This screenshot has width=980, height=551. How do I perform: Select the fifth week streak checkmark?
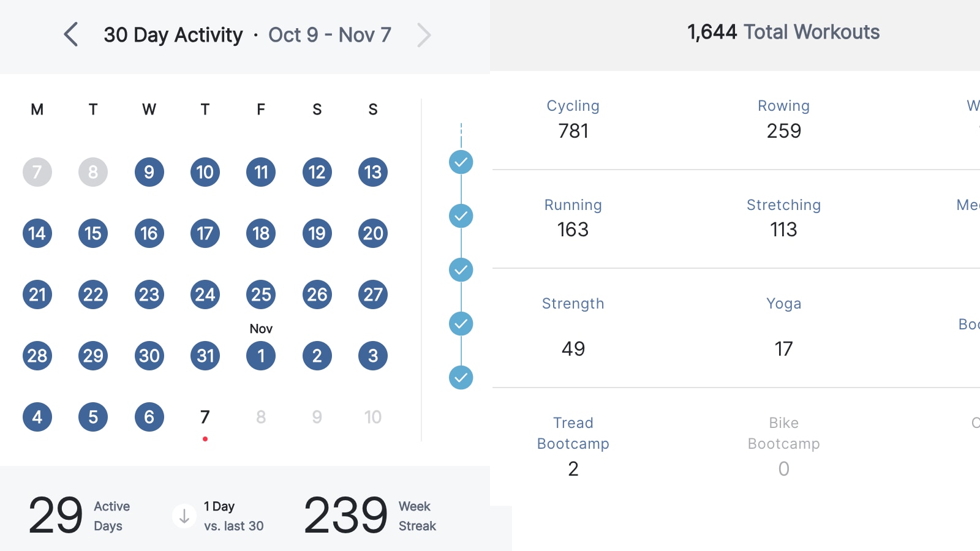[x=461, y=378]
